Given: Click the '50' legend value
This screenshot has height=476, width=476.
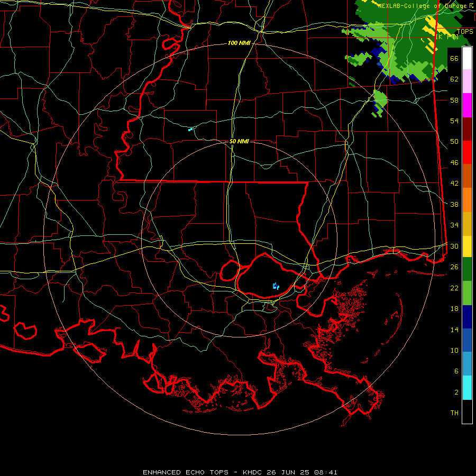Looking at the screenshot, I should click(x=454, y=142).
